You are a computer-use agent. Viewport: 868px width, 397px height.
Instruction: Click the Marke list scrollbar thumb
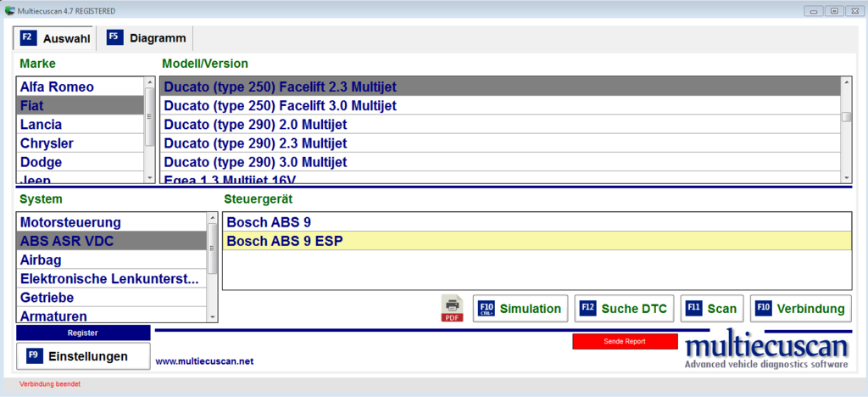[x=149, y=116]
